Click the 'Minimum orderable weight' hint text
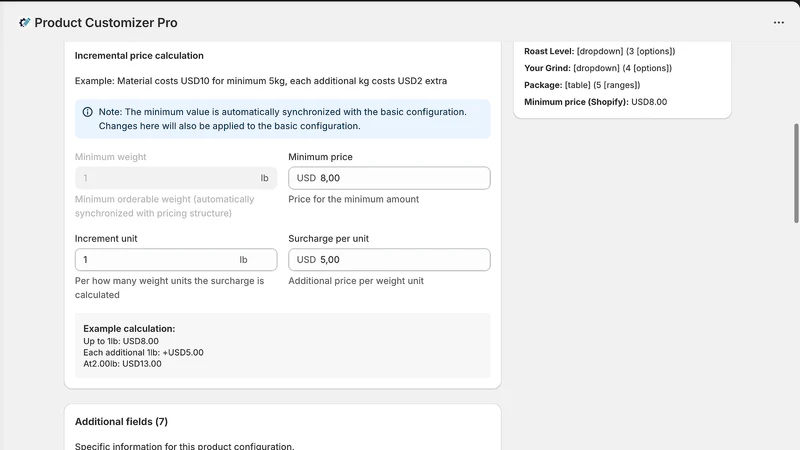 pyautogui.click(x=164, y=206)
